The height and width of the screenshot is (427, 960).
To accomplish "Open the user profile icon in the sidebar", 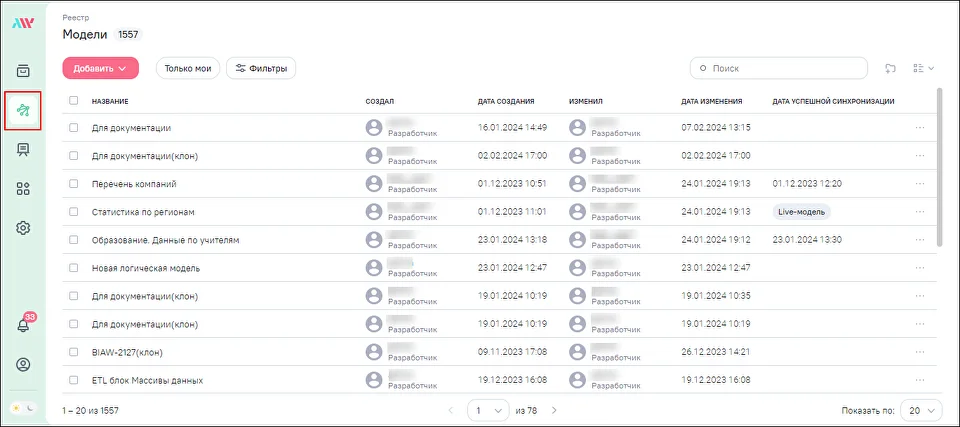I will click(23, 364).
